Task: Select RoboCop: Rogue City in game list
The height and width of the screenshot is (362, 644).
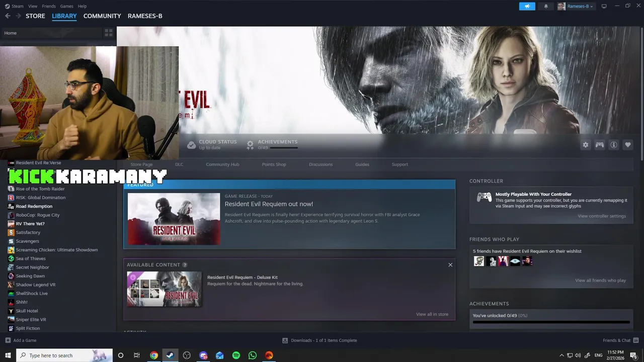Action: 38,215
